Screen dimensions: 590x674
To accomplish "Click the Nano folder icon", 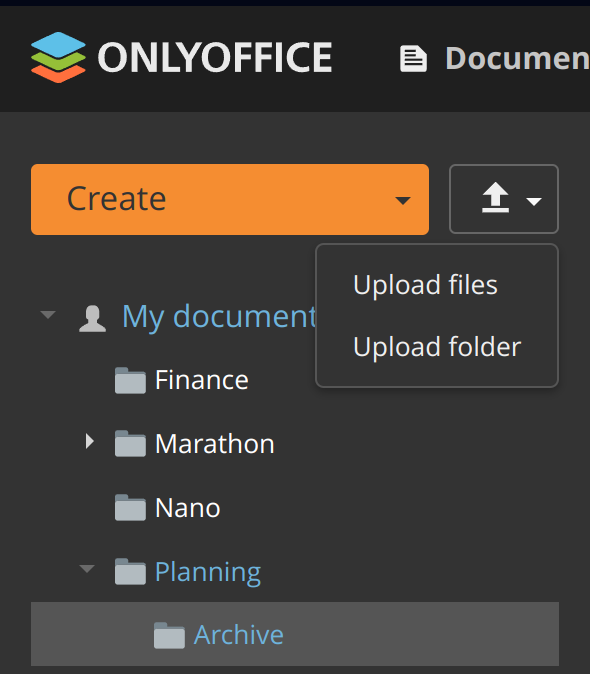I will click(130, 508).
